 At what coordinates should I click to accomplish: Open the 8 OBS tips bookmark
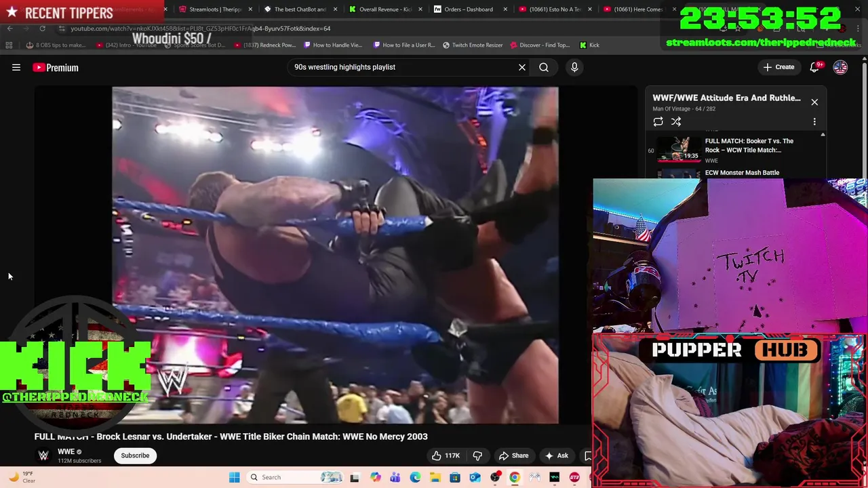coord(56,45)
